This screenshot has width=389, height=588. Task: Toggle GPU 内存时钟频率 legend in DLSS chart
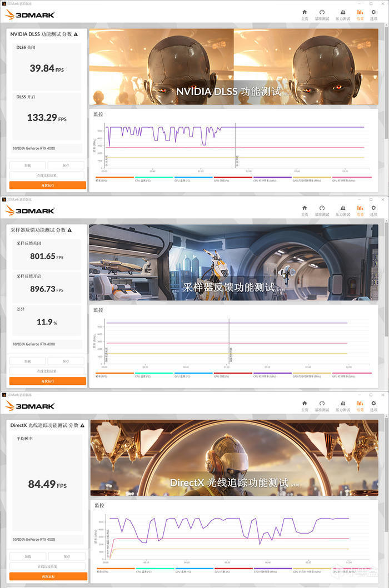pos(312,179)
